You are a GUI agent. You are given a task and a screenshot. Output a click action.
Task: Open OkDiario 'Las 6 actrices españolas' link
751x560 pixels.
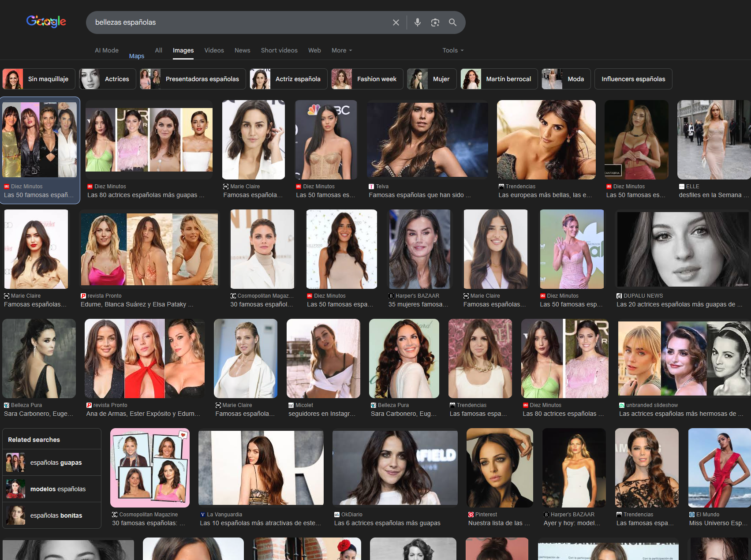pyautogui.click(x=387, y=523)
